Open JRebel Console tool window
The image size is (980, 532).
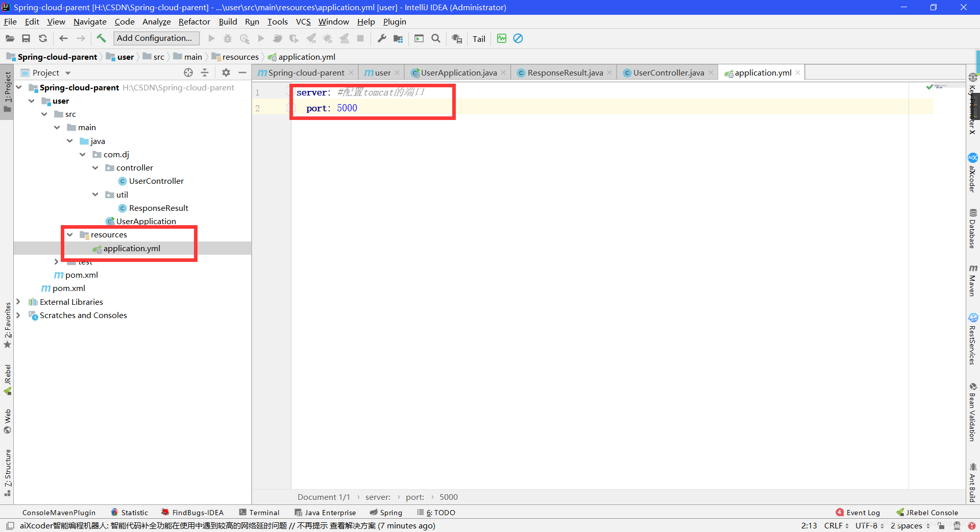point(927,513)
